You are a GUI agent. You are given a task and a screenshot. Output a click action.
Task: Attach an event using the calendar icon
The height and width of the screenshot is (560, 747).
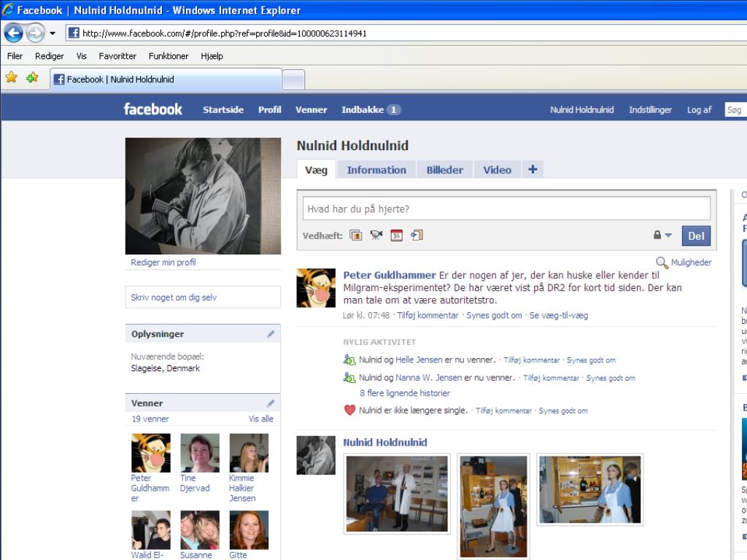coord(396,236)
